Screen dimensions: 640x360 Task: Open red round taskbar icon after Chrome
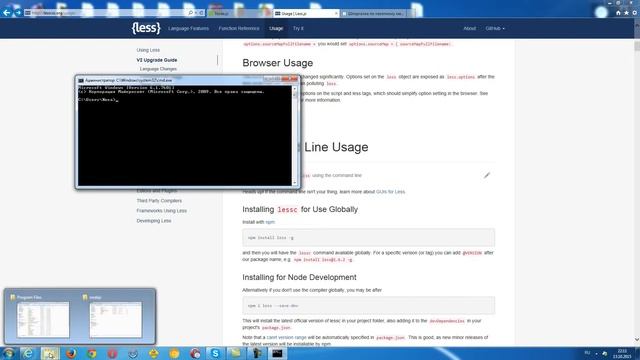click(x=112, y=353)
